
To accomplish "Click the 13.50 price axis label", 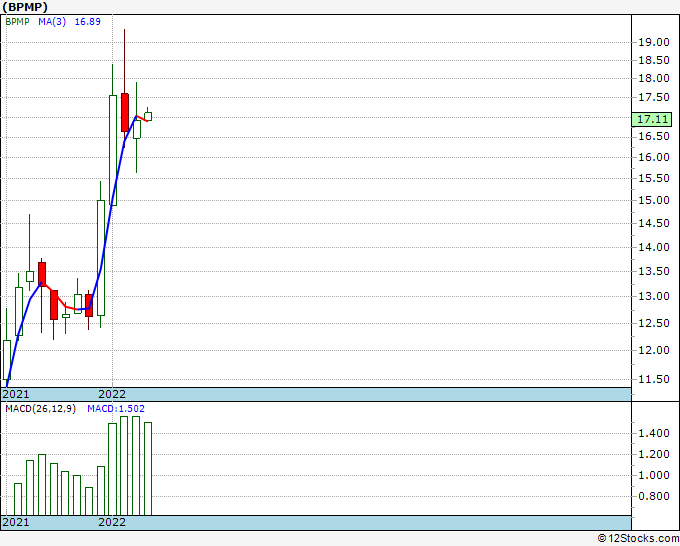I will (654, 271).
